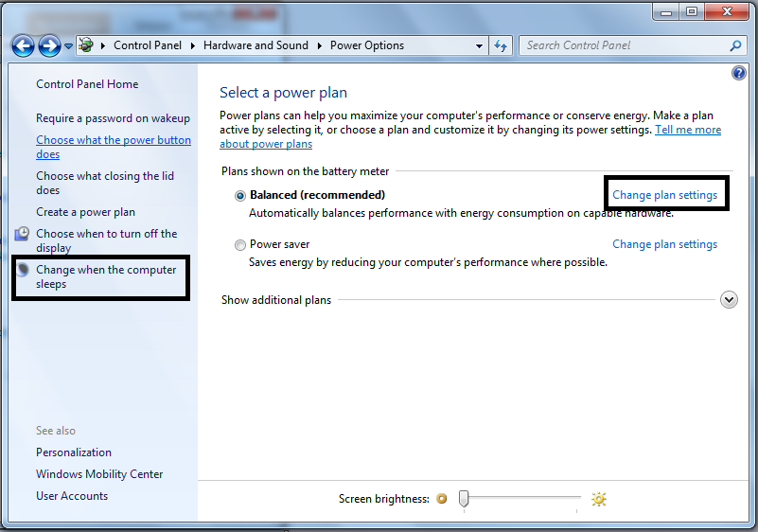Expand arrow after Hardware and Sound breadcrumb
The width and height of the screenshot is (758, 532).
(320, 46)
